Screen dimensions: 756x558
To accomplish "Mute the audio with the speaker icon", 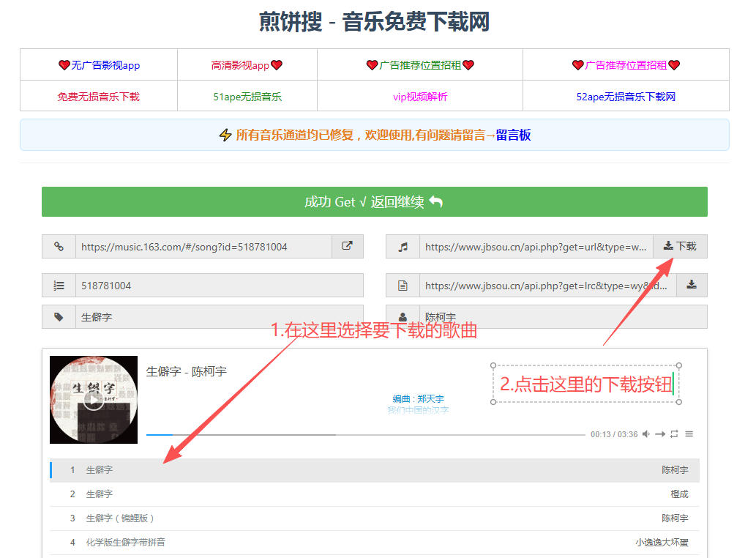I will (645, 434).
